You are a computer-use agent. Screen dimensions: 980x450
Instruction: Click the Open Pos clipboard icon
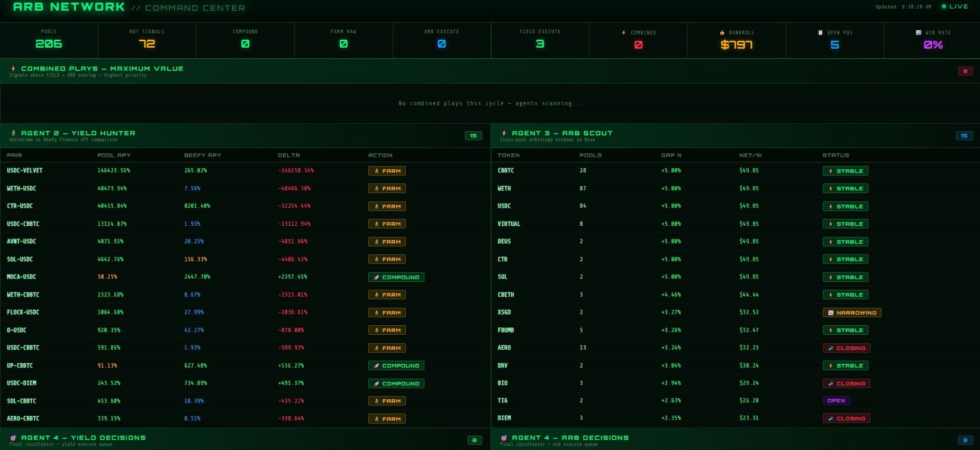821,33
